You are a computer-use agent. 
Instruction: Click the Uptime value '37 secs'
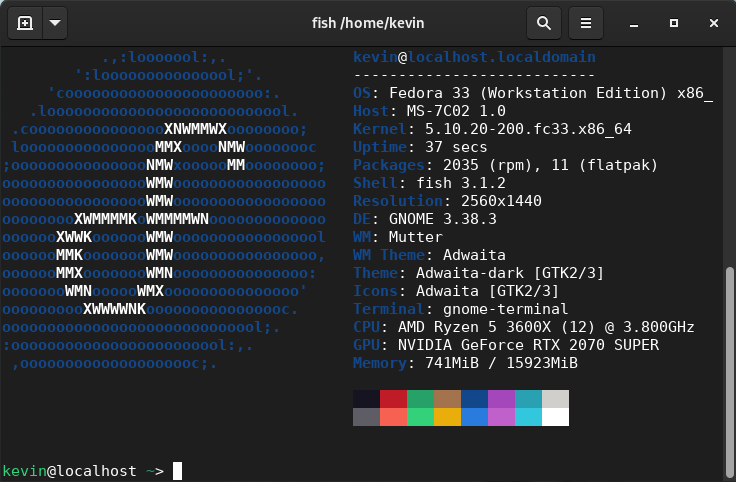click(456, 147)
